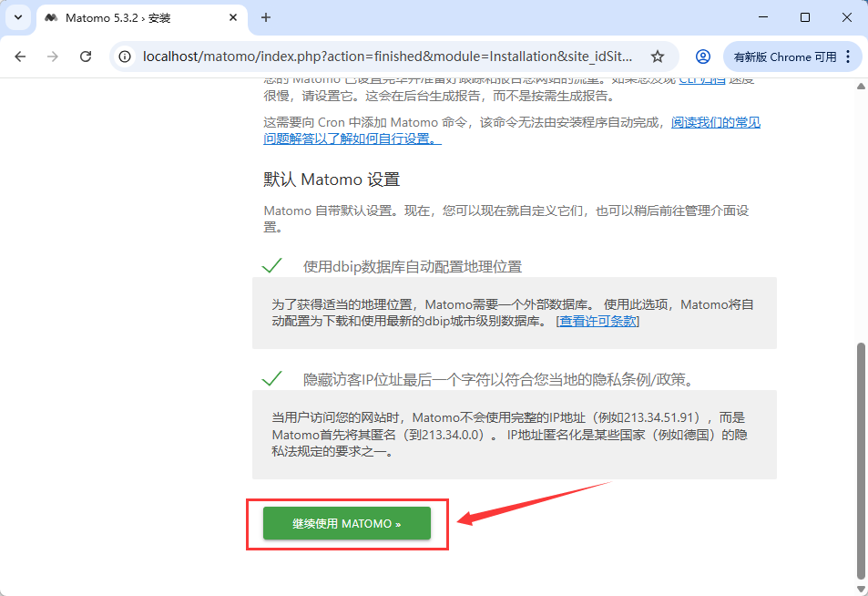Open the CLI 归档 link
The image size is (868, 596).
point(702,79)
